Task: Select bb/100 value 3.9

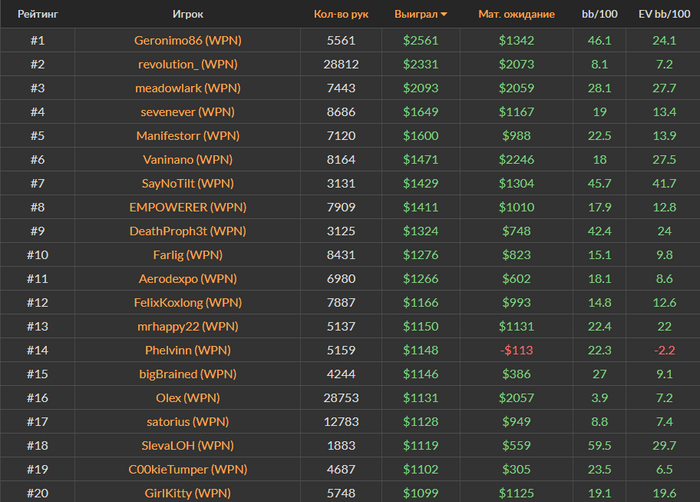Action: tap(600, 398)
